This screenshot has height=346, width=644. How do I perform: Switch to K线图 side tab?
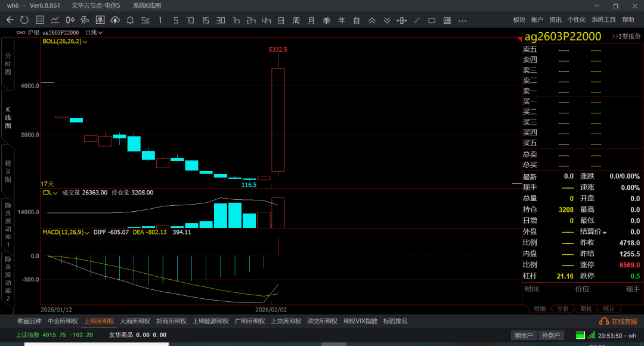(8, 118)
